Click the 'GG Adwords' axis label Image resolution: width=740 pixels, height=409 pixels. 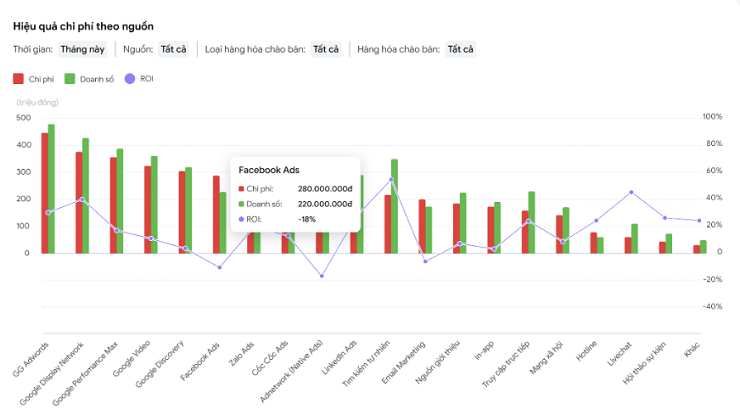coord(31,360)
